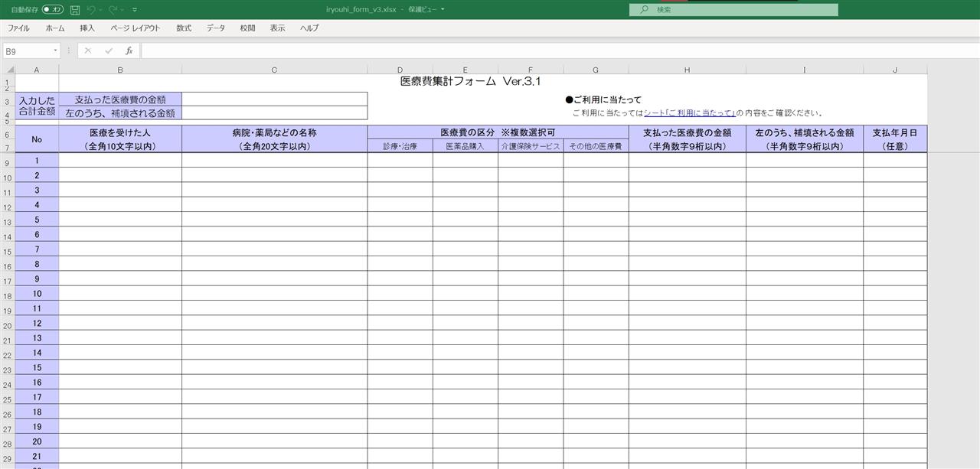Open the 数式 ribbon tab

click(184, 28)
